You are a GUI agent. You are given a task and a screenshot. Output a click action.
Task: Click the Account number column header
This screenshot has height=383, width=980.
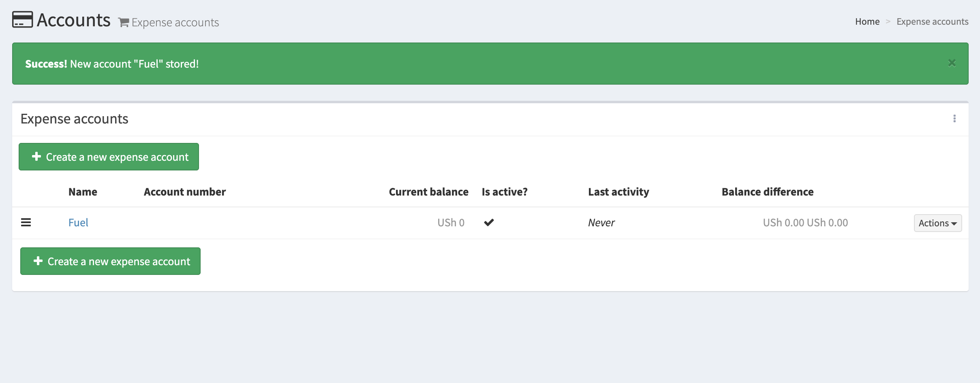point(184,192)
